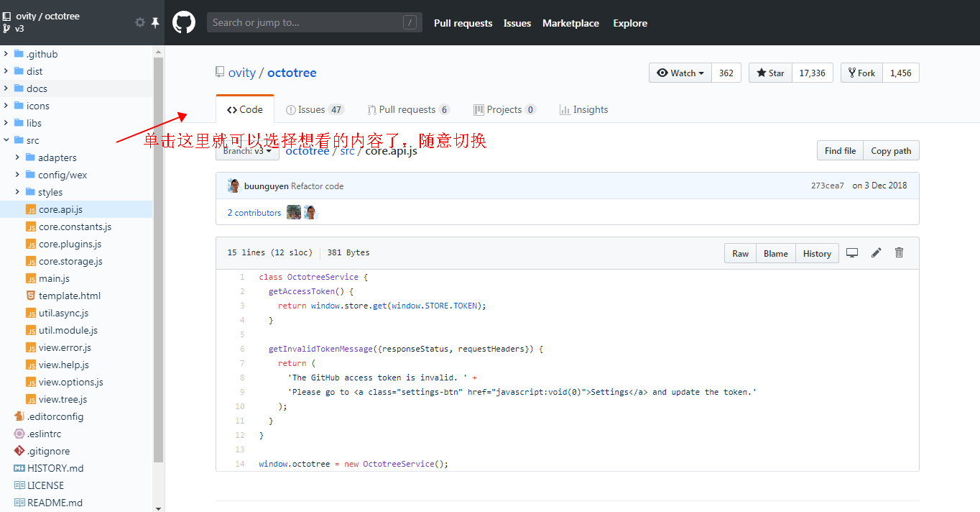
Task: Click the .gitignore git icon
Action: 19,451
